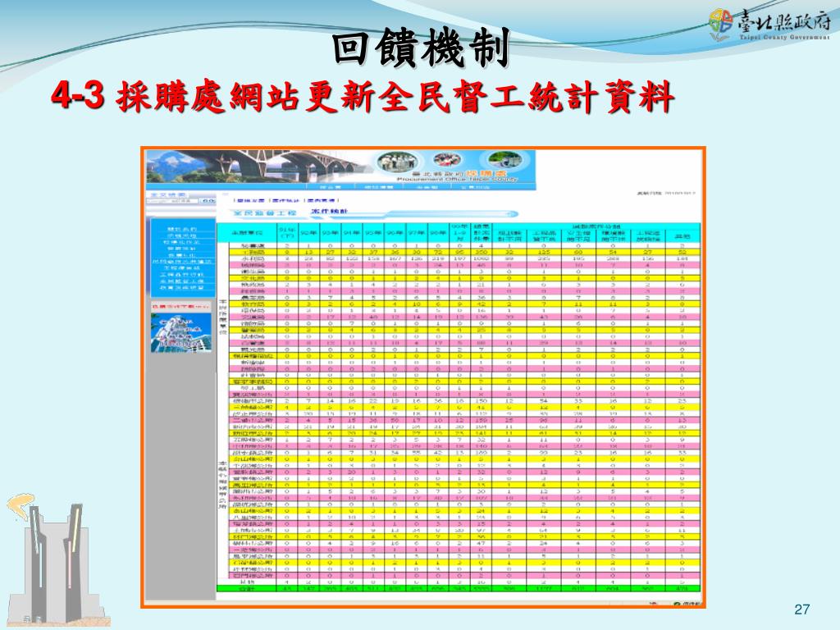Click the 95年 column header
This screenshot has width=840, height=630.
(373, 233)
